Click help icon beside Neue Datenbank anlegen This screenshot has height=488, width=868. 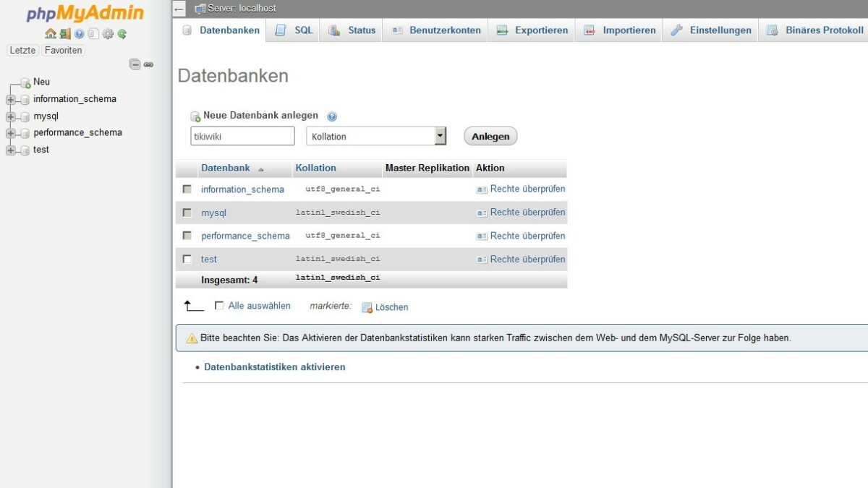tap(332, 116)
